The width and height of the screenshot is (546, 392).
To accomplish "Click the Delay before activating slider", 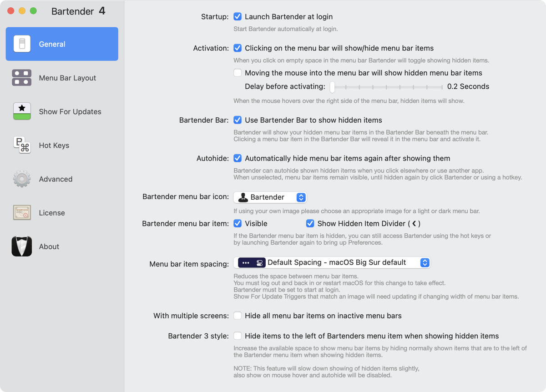I will coord(387,86).
